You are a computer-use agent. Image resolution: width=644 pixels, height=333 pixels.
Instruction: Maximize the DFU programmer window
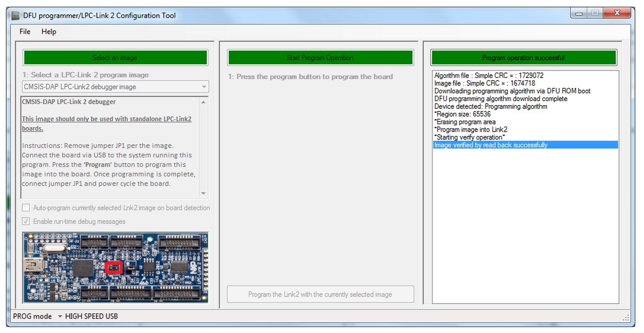[595, 13]
